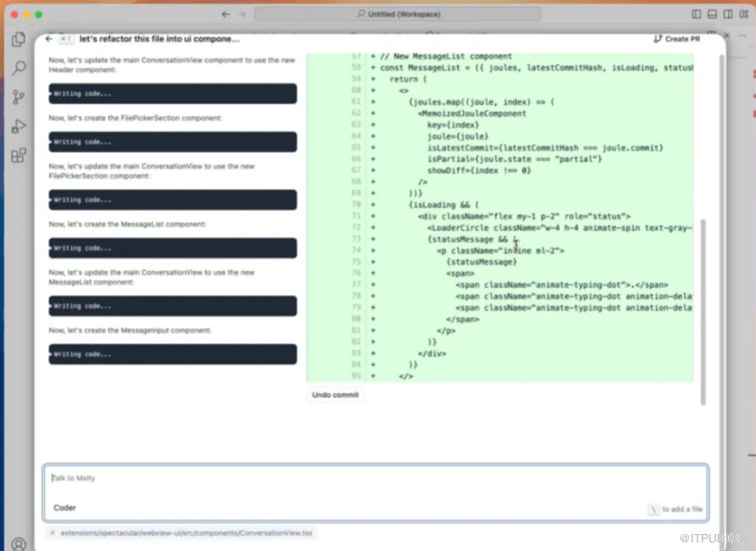Open the Accounts icon at bottom left
Viewport: 756px width, 551px height.
pyautogui.click(x=18, y=543)
